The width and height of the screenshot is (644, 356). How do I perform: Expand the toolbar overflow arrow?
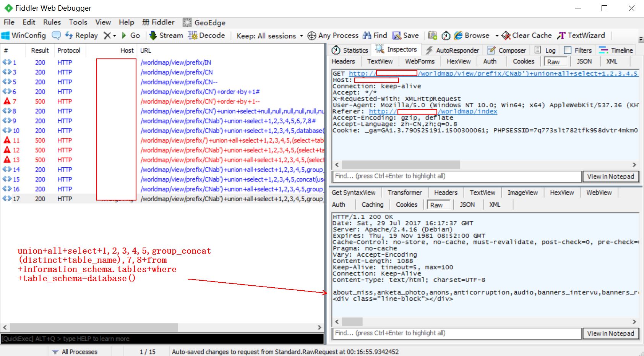(x=641, y=39)
